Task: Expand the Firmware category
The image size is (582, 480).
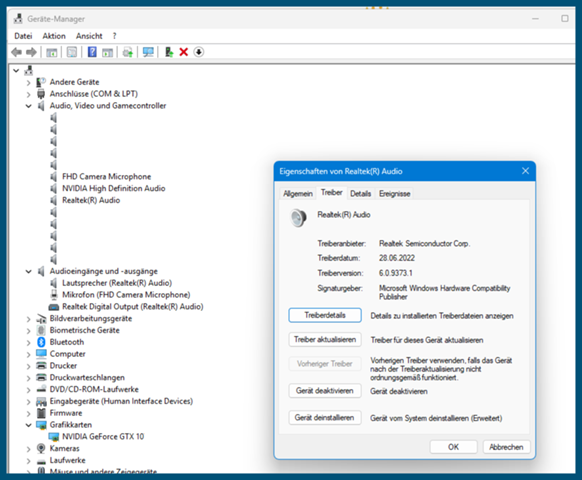Action: pyautogui.click(x=29, y=414)
